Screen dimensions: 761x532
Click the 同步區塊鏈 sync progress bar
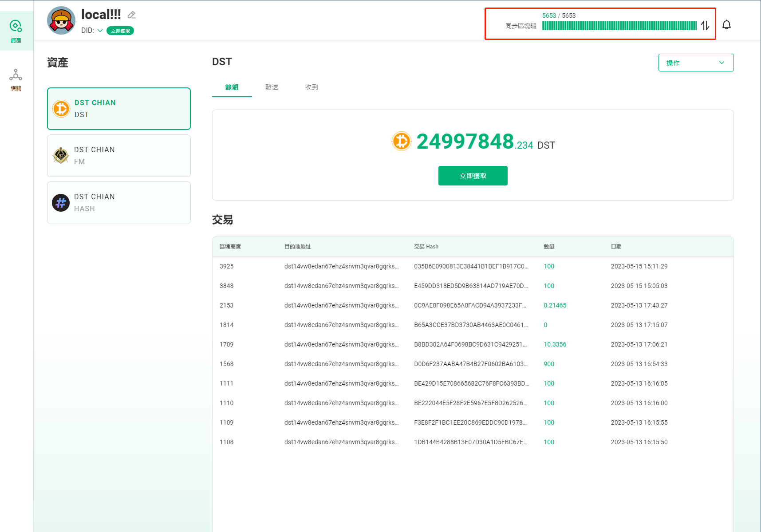(x=619, y=26)
